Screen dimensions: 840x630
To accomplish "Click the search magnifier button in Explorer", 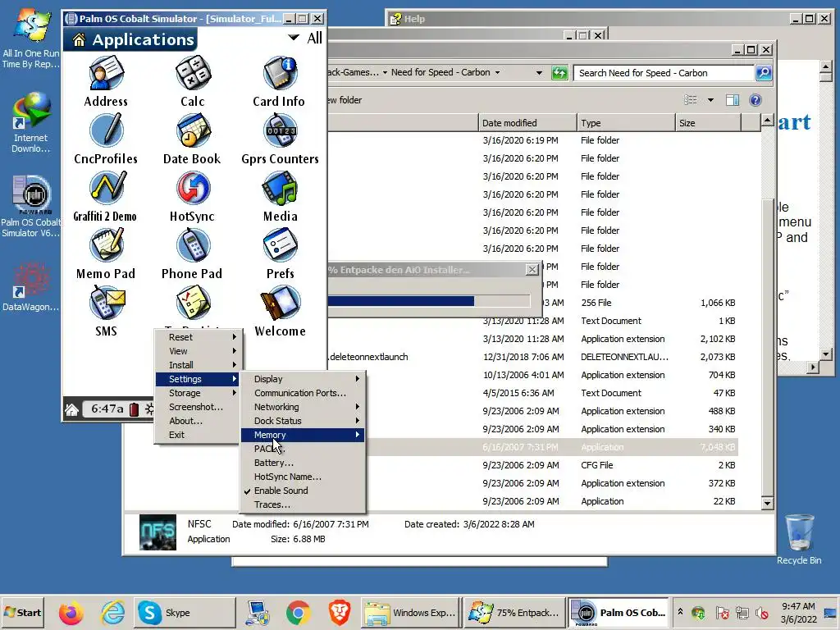I will pyautogui.click(x=764, y=73).
